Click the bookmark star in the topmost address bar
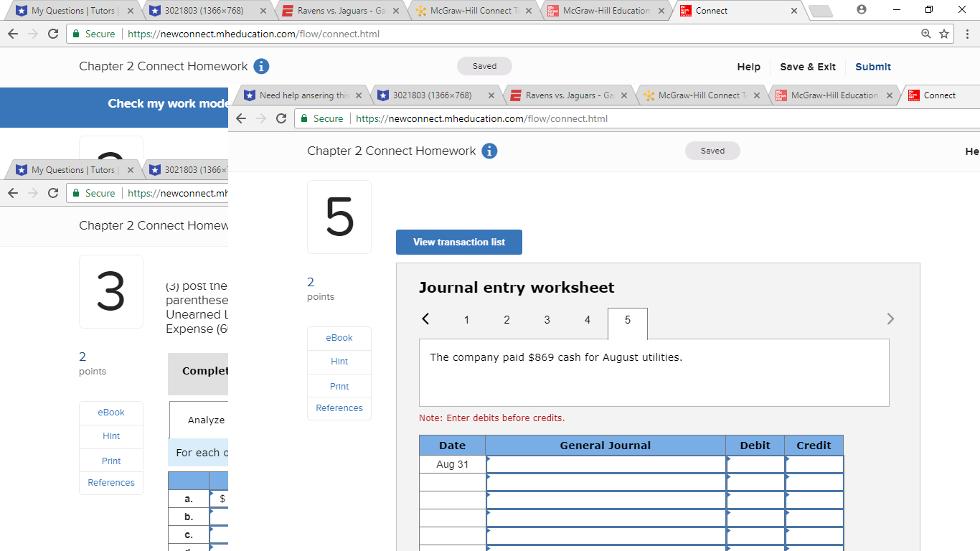 [x=944, y=34]
